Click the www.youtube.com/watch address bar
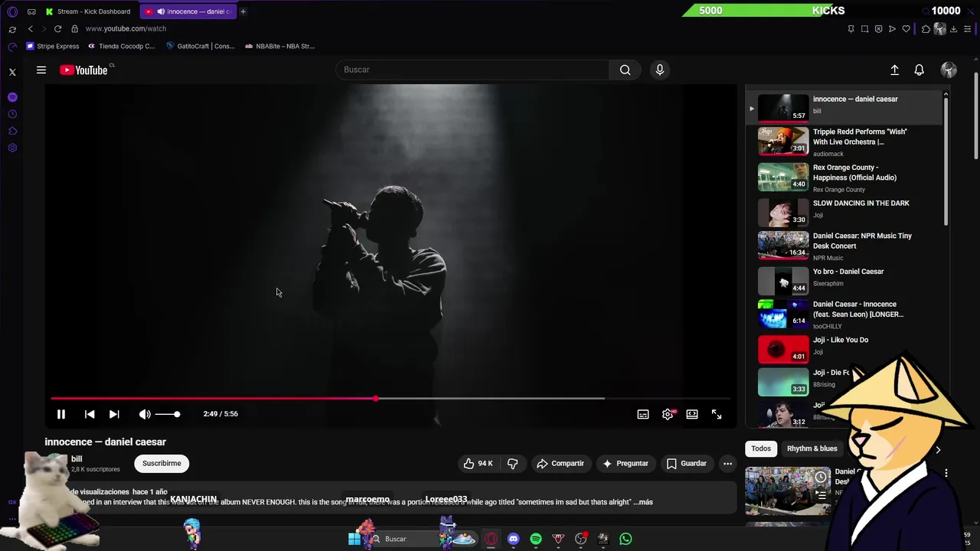Image resolution: width=980 pixels, height=551 pixels. (x=126, y=28)
